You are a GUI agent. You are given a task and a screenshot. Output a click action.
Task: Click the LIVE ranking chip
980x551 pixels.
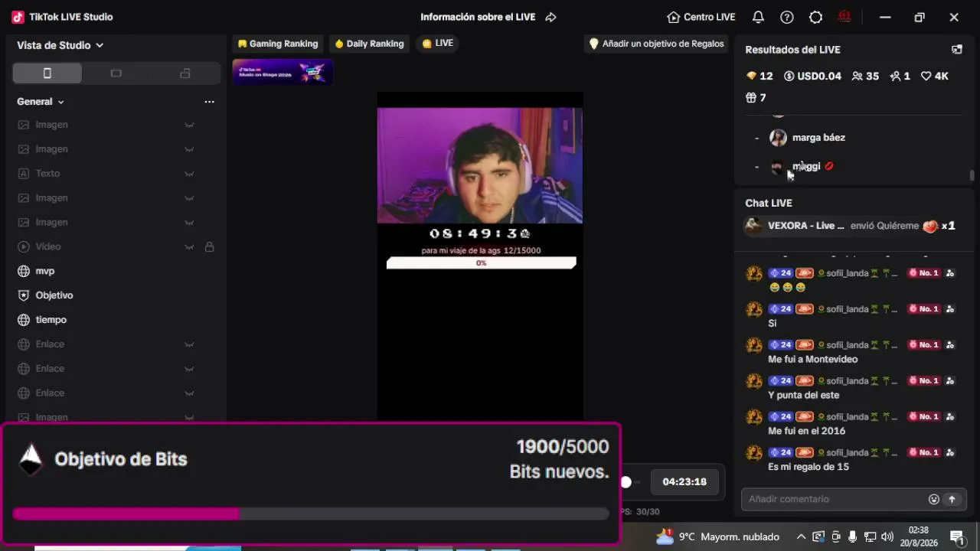[x=438, y=44]
